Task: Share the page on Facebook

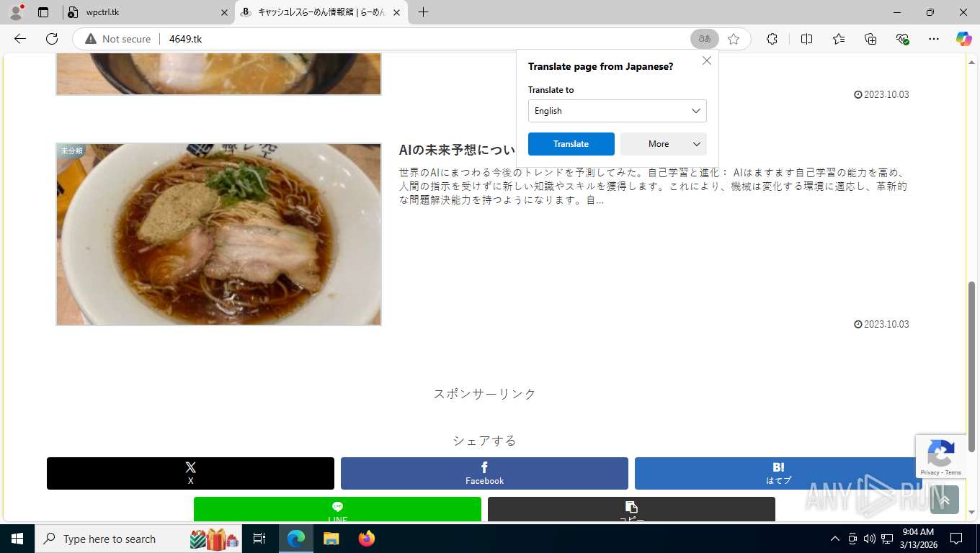Action: 484,473
